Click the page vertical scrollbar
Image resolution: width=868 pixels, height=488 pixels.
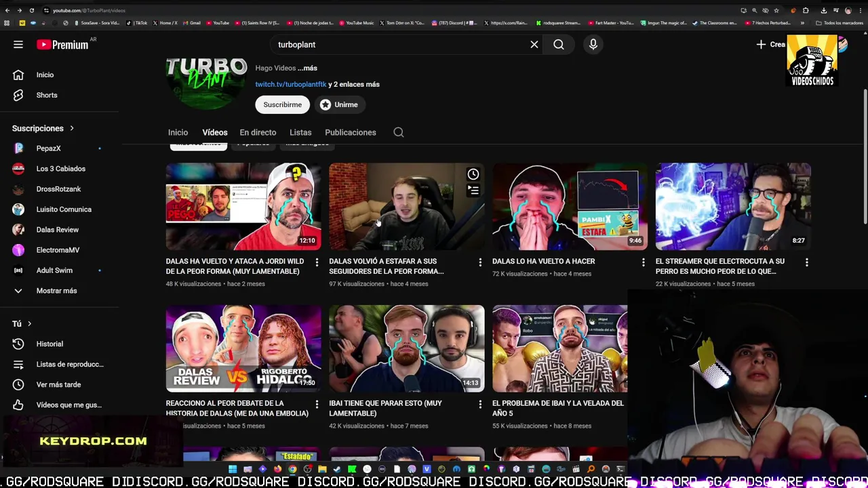[x=865, y=156]
